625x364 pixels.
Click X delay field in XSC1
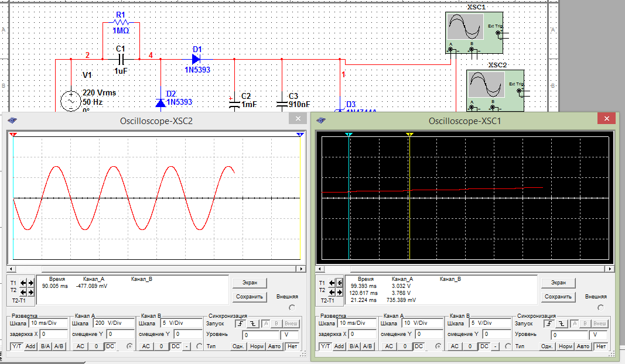(363, 334)
